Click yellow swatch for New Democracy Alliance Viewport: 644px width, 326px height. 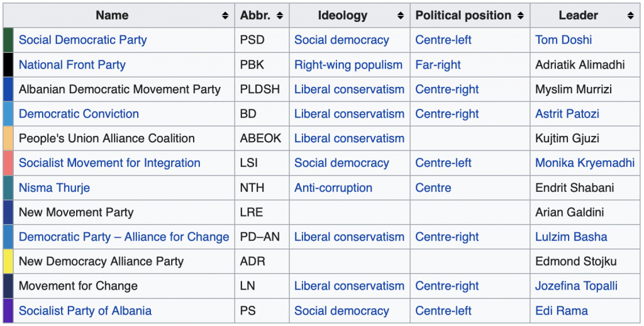[x=8, y=262]
